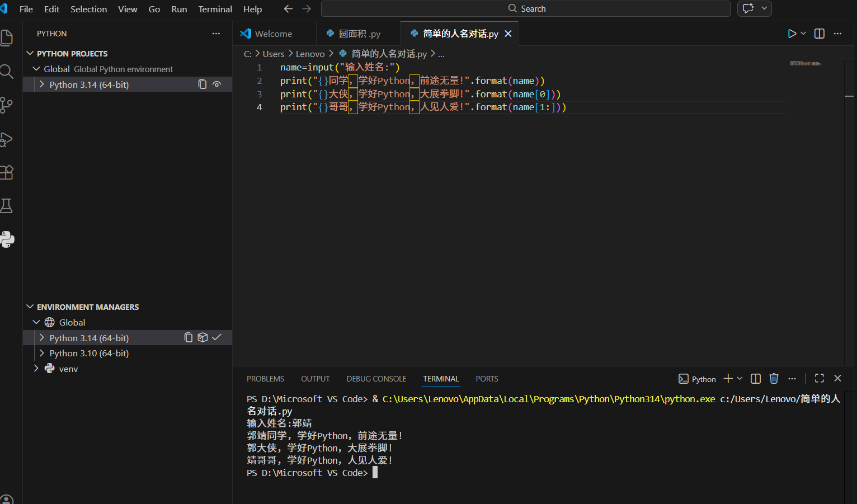Expand the venv environment manager
The image size is (857, 504).
[36, 368]
